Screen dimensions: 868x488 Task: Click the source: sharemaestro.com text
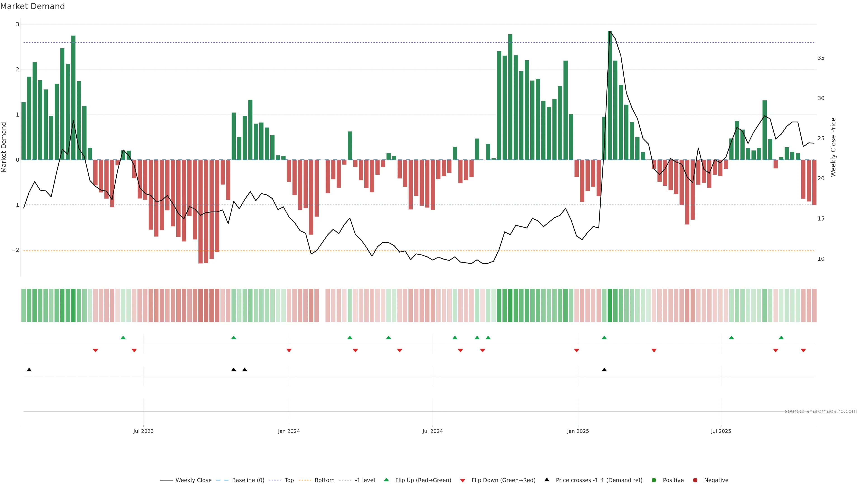click(821, 411)
